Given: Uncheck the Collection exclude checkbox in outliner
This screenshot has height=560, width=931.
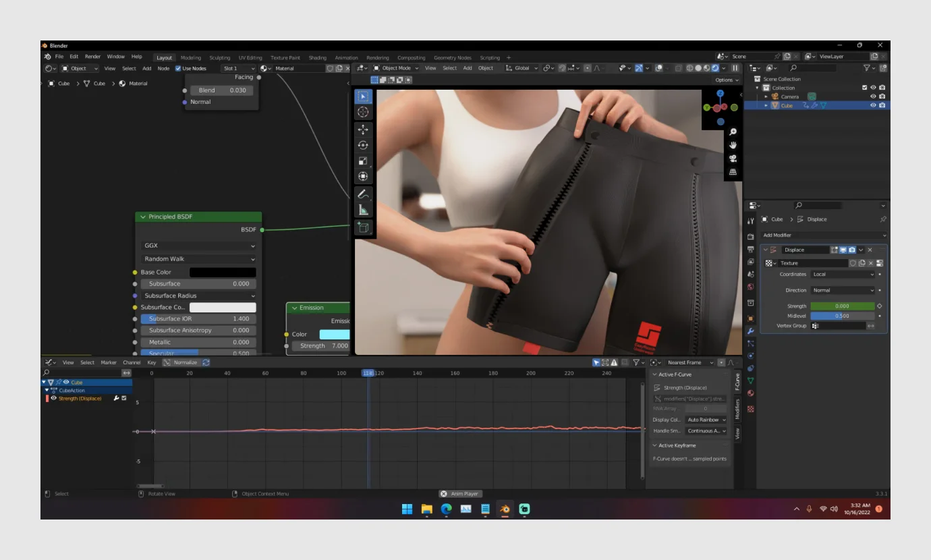Looking at the screenshot, I should pyautogui.click(x=864, y=88).
